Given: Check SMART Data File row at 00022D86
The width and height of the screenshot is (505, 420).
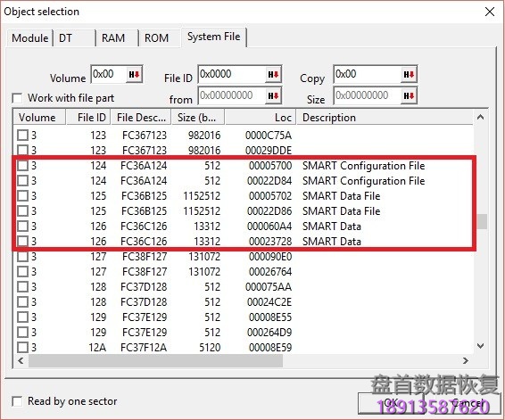Looking at the screenshot, I should pyautogui.click(x=22, y=210).
